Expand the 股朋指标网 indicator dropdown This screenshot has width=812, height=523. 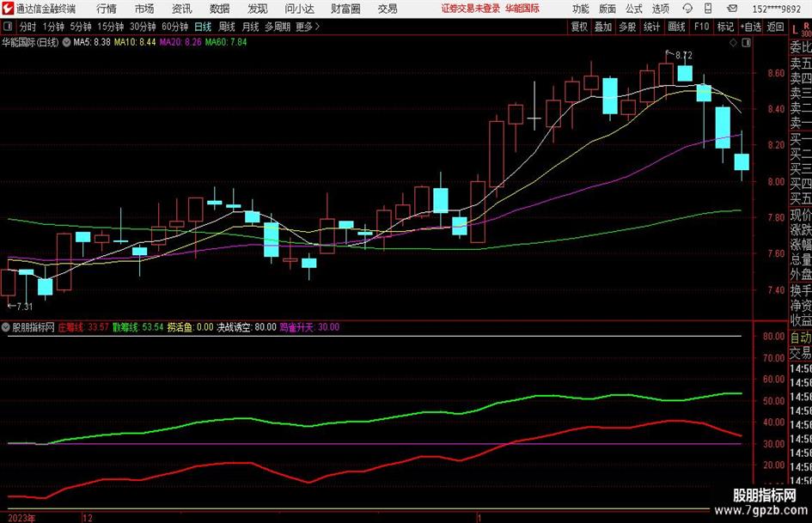6,327
